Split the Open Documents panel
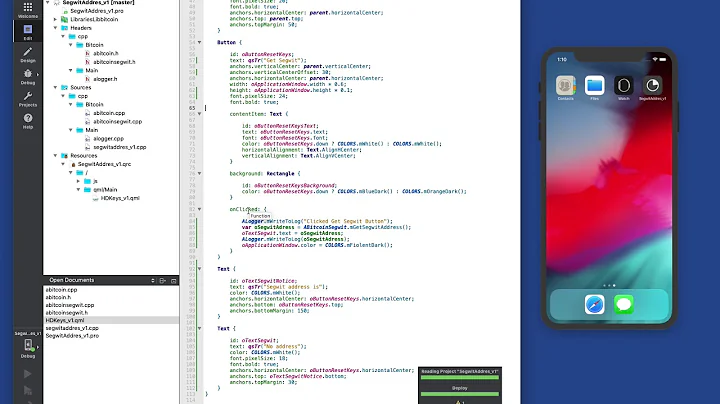 tap(162, 281)
